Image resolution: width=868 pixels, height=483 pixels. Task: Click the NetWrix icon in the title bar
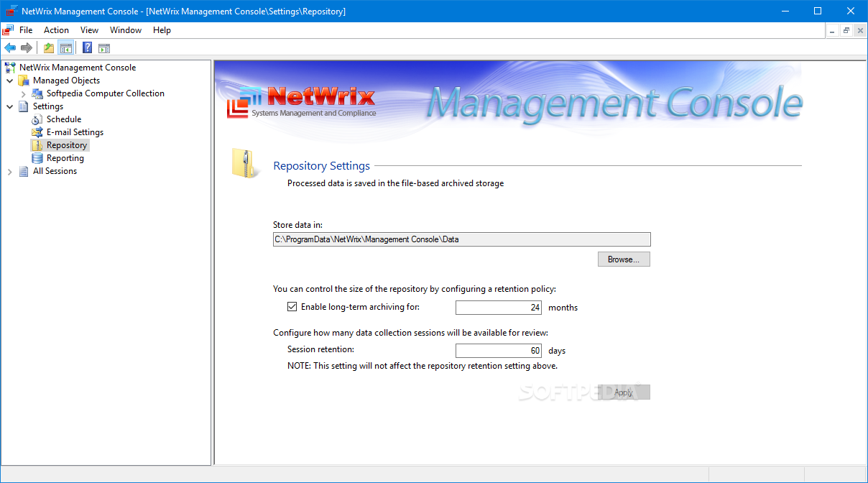pyautogui.click(x=13, y=11)
